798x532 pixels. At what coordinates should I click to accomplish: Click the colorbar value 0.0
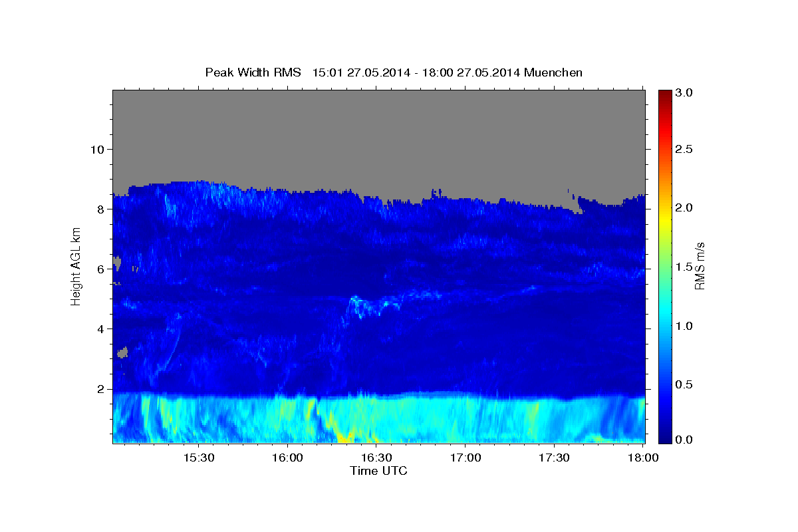pyautogui.click(x=684, y=440)
